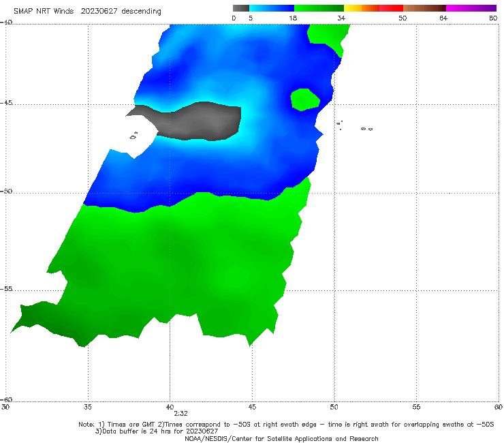Click the longitude axis label "45"
The height and width of the screenshot is (443, 504).
(x=252, y=407)
